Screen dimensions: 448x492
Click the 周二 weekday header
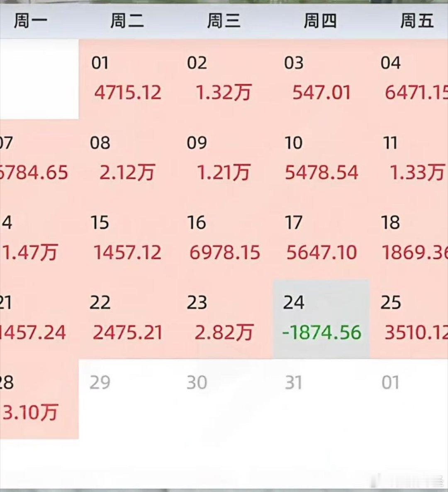pyautogui.click(x=127, y=21)
